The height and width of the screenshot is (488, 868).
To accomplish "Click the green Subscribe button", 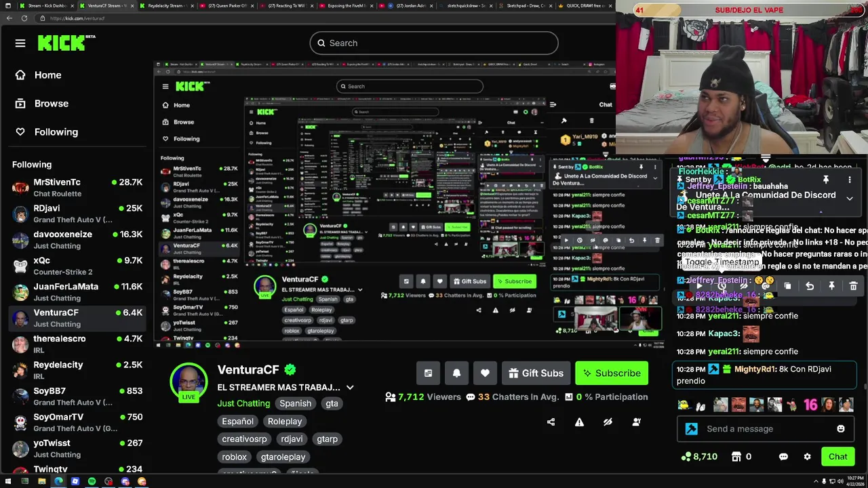I will click(612, 373).
